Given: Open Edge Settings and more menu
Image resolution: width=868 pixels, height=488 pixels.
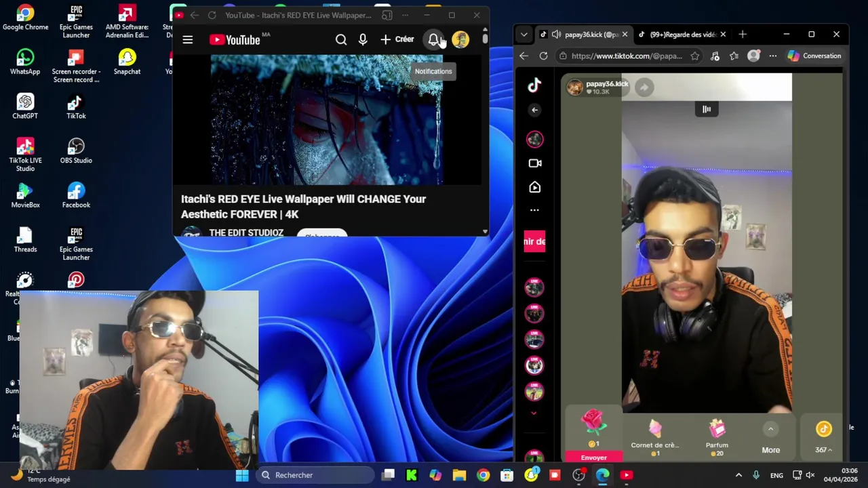Looking at the screenshot, I should tap(772, 56).
